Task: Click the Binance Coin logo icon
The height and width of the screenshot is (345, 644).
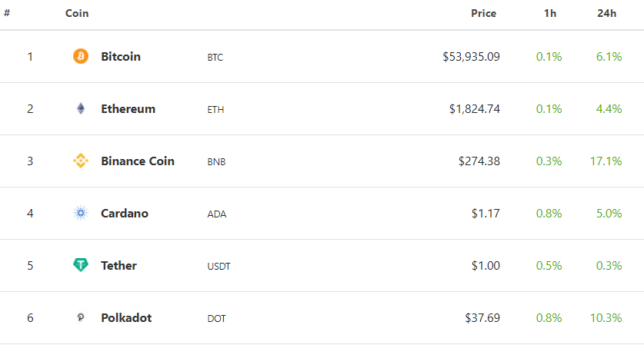Action: pyautogui.click(x=81, y=161)
